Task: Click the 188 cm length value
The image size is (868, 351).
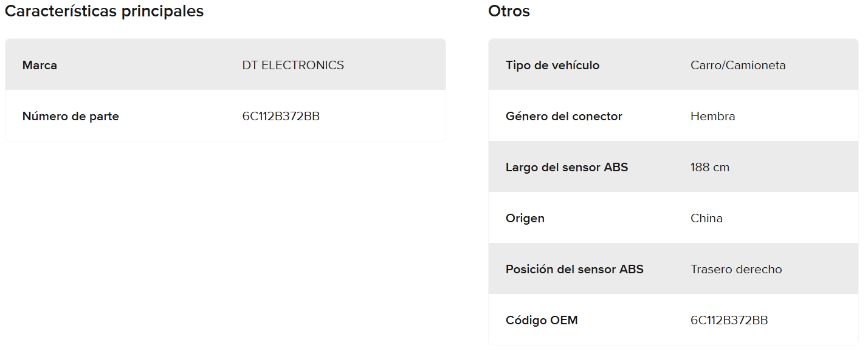Action: pos(709,167)
